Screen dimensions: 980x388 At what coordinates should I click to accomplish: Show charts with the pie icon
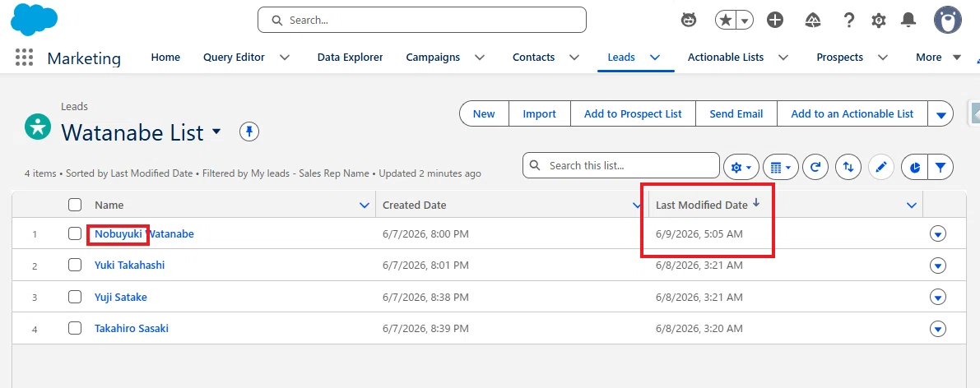[x=914, y=167]
